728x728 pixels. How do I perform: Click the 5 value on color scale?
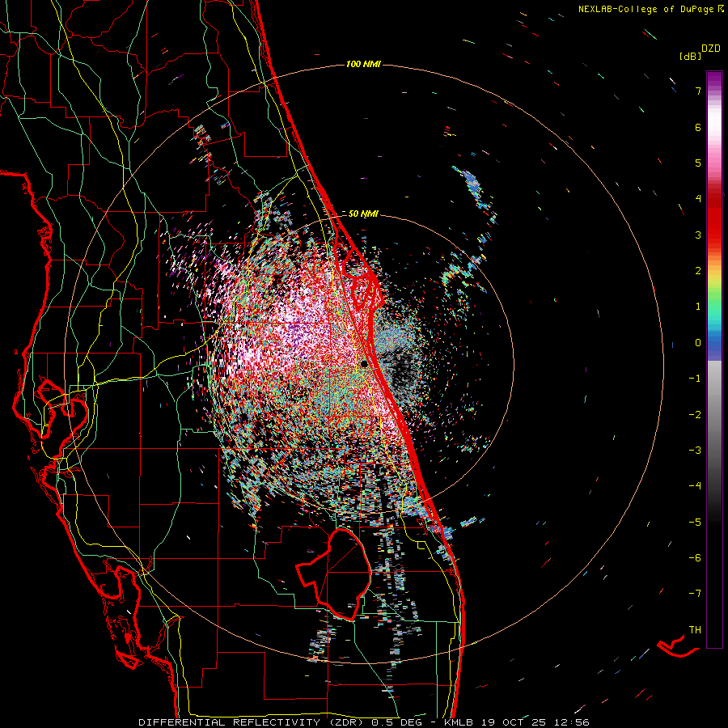(698, 163)
